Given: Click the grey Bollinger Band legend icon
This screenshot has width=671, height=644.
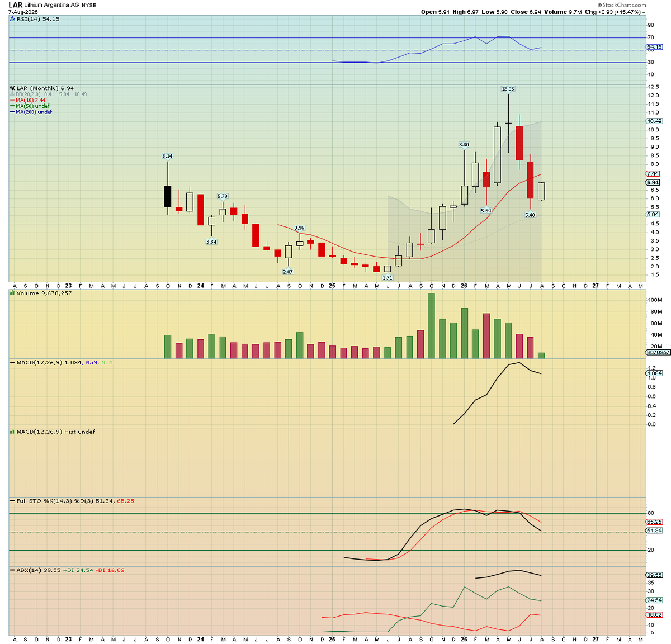Looking at the screenshot, I should point(13,94).
